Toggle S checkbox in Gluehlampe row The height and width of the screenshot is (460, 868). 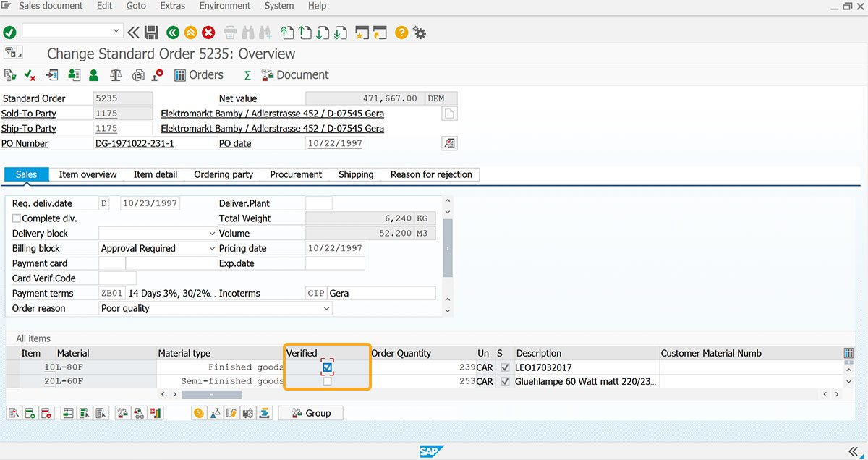pos(505,381)
